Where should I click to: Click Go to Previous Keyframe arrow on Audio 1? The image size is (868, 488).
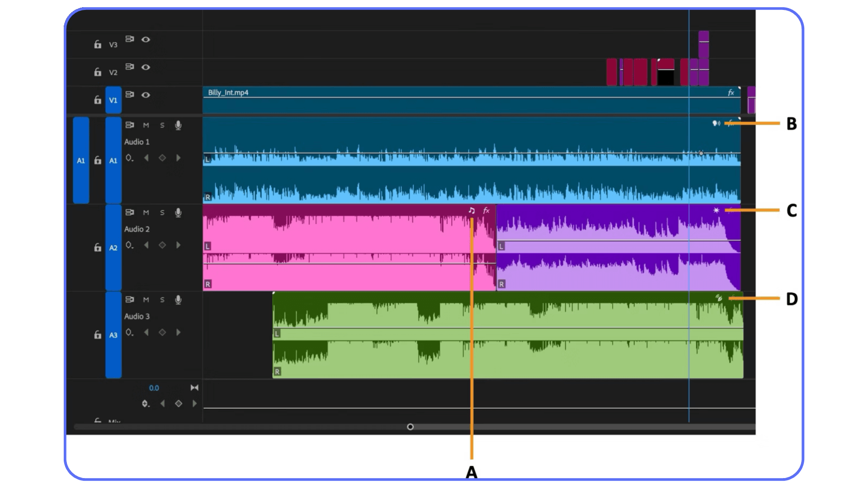tap(147, 157)
